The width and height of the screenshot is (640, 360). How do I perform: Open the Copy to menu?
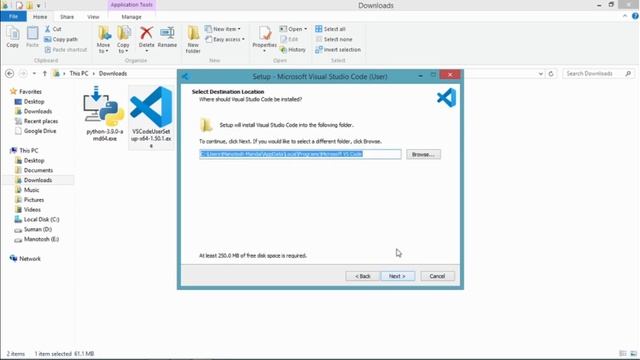pyautogui.click(x=123, y=40)
